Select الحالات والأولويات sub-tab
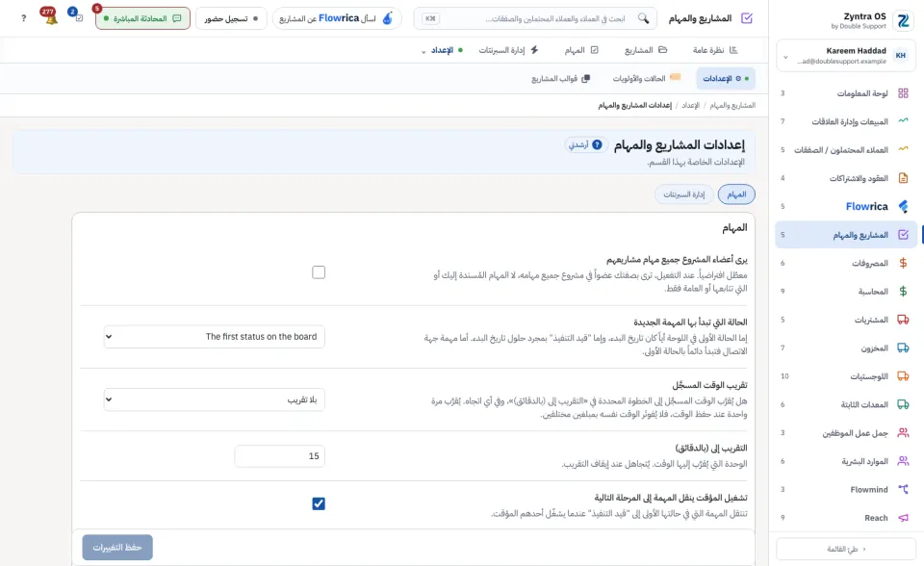Image resolution: width=924 pixels, height=566 pixels. tap(647, 78)
